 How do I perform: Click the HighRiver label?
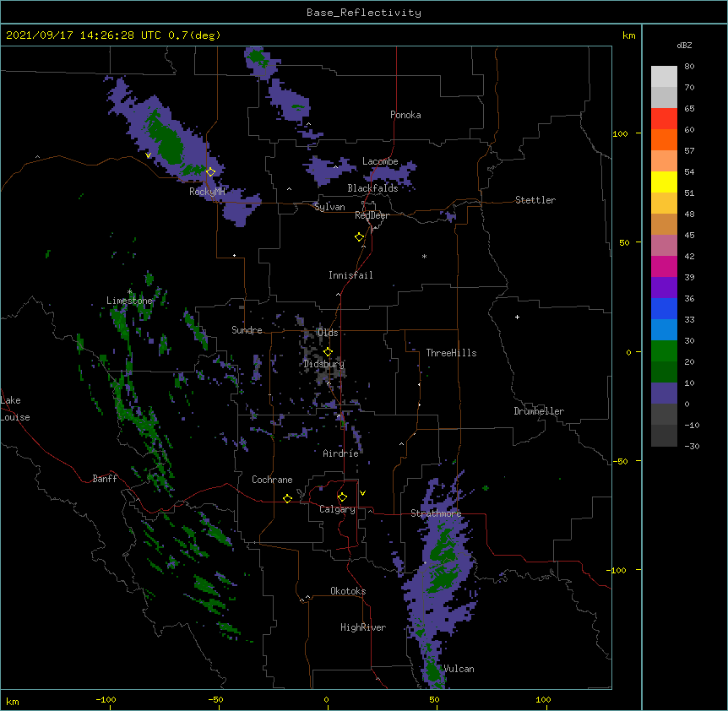click(x=363, y=627)
